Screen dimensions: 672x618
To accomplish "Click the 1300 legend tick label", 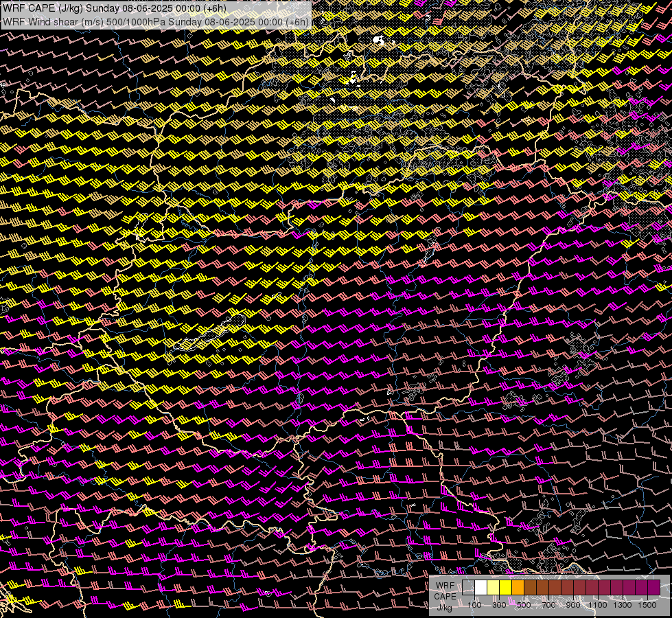I will (623, 605).
